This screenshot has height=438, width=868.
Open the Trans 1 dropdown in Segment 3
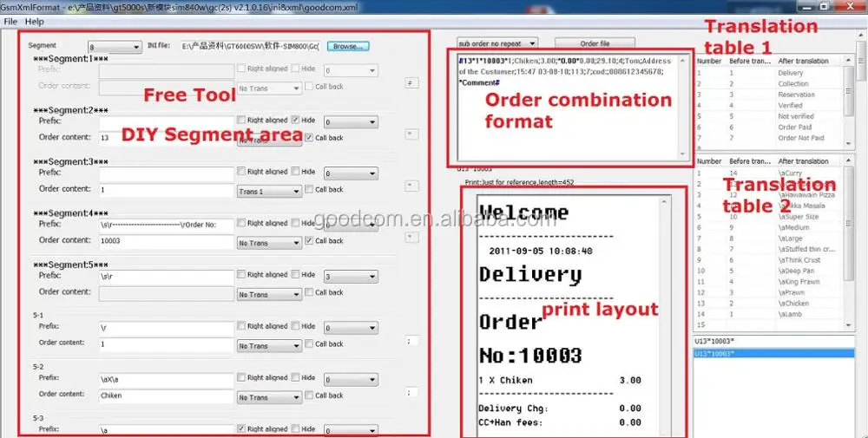point(270,192)
